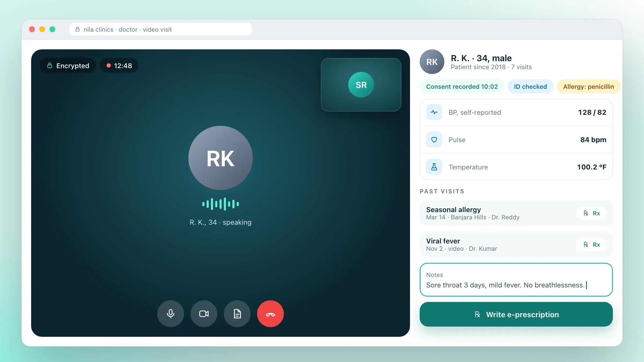Click the 'R. K., 34 · speaking' caption
The image size is (644, 362).
[x=220, y=222]
